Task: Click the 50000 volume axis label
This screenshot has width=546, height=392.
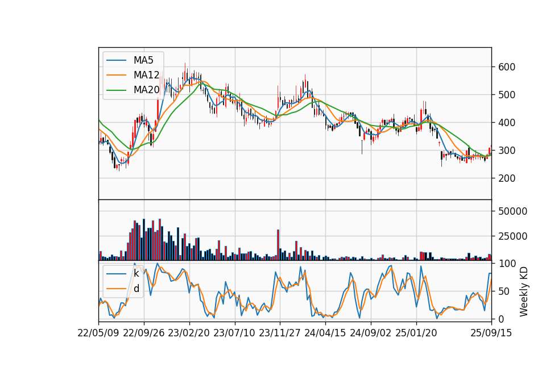Action: tap(512, 211)
